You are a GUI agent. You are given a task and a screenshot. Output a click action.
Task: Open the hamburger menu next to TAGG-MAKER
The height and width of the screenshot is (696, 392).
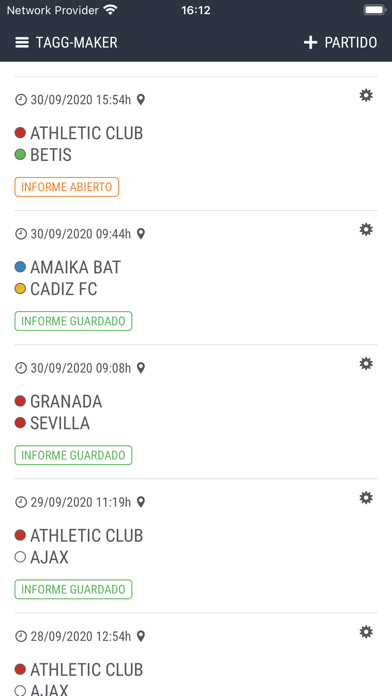pyautogui.click(x=22, y=43)
